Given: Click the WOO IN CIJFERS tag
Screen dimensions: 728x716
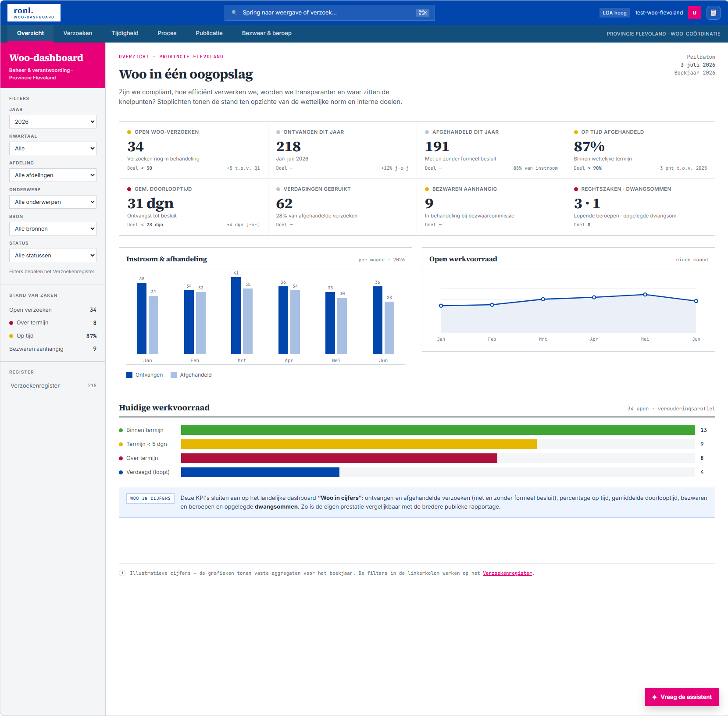Looking at the screenshot, I should (x=150, y=499).
